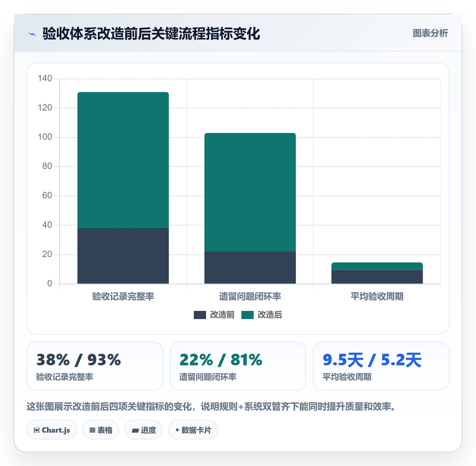The width and height of the screenshot is (476, 466).
Task: Click the description text starting 这张图展示
Action: [x=211, y=406]
